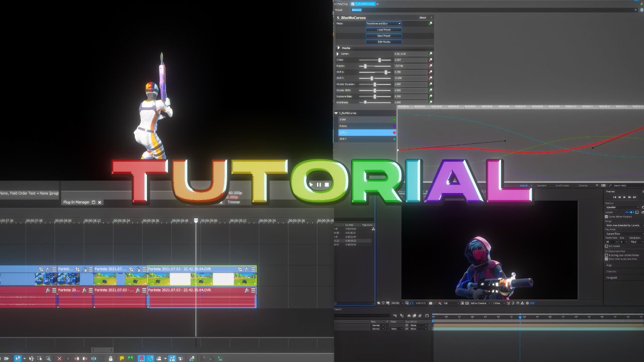
Task: Toggle Cache Before Playback checkbox
Action: click(x=606, y=217)
